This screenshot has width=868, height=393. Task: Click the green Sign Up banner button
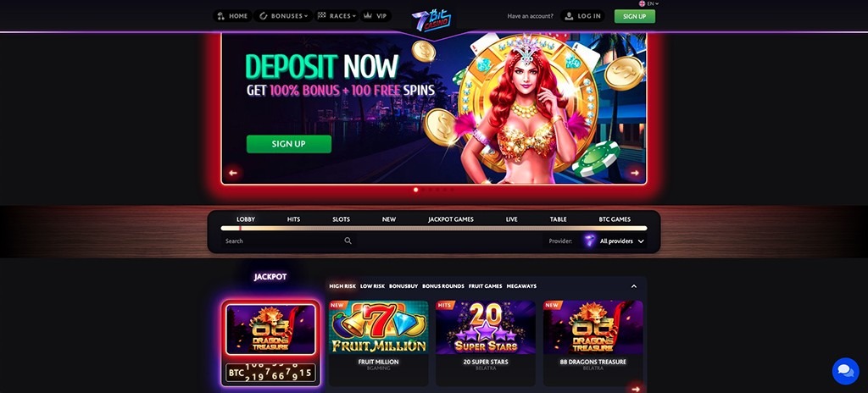289,144
